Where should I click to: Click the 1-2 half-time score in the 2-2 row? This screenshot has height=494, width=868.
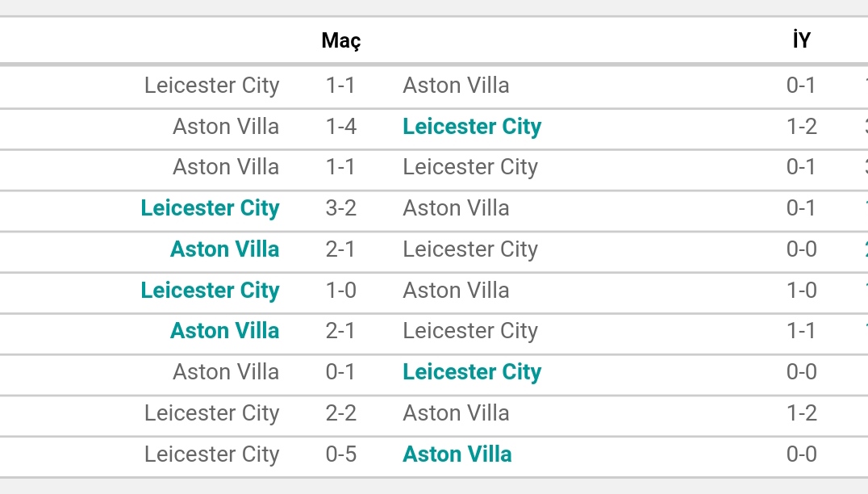click(802, 412)
